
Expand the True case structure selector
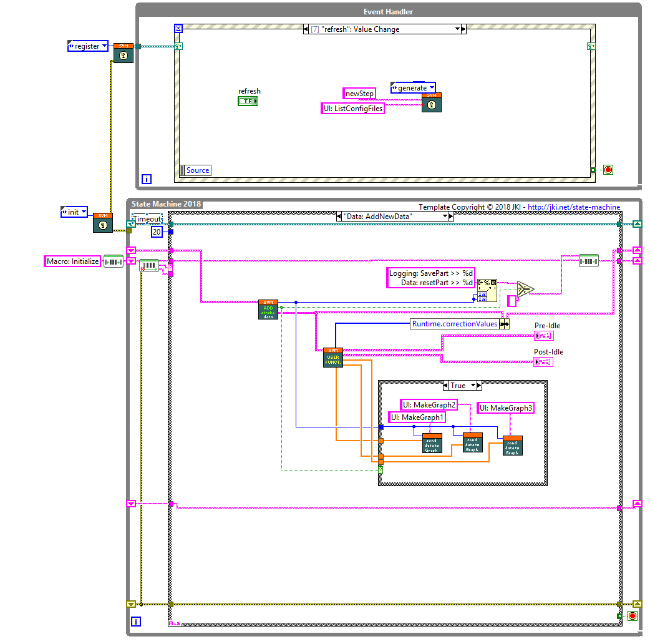(x=473, y=385)
